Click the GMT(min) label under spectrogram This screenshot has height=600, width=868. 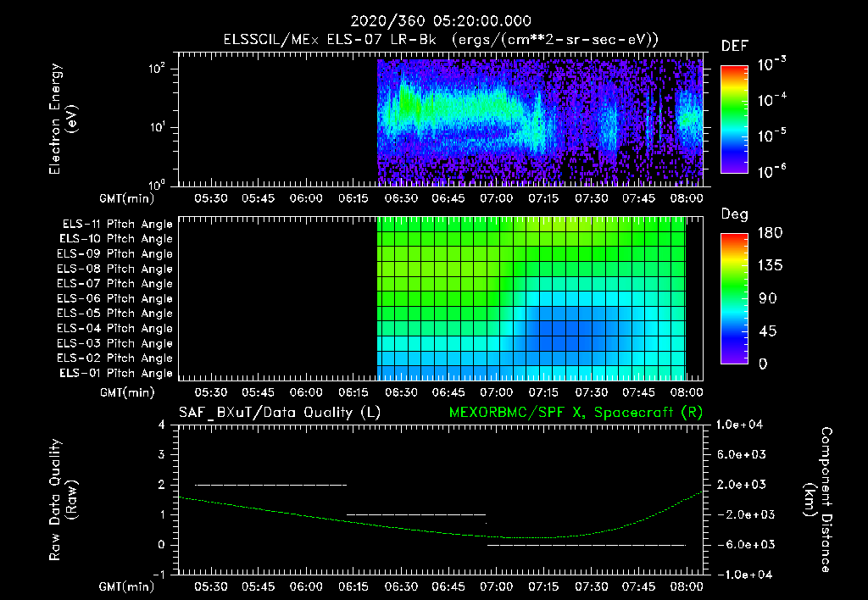[x=127, y=198]
